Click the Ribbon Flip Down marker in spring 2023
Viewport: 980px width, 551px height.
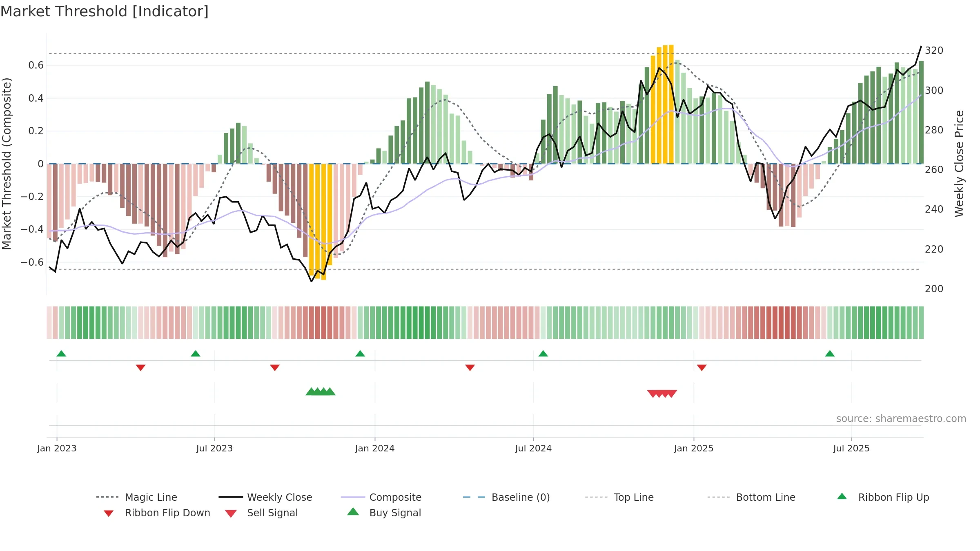pos(140,368)
